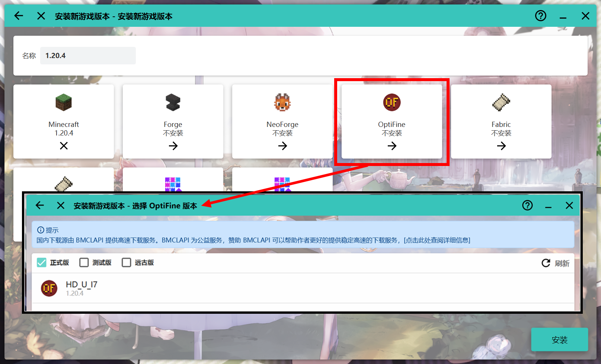The image size is (601, 364).
Task: Click the 'Fabric' card label
Action: click(501, 124)
